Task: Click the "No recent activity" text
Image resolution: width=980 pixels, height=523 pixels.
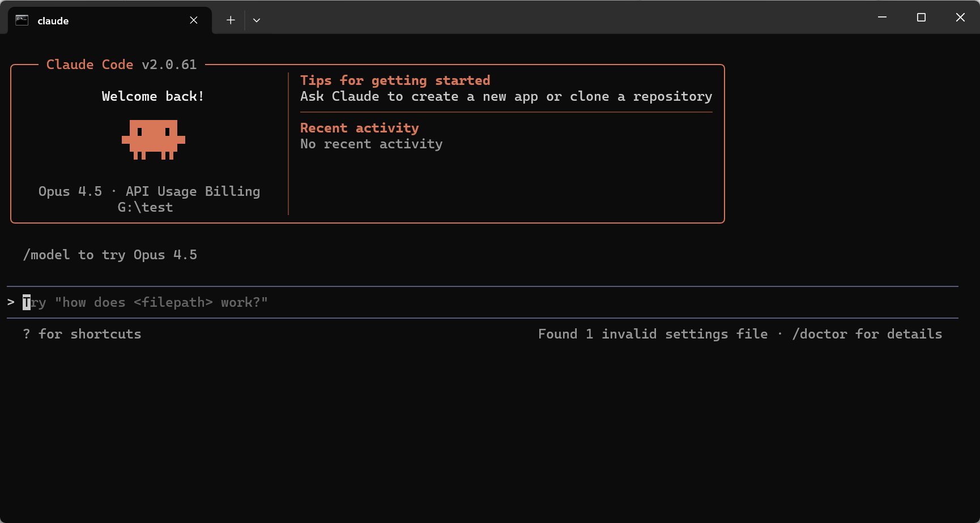Action: 371,144
